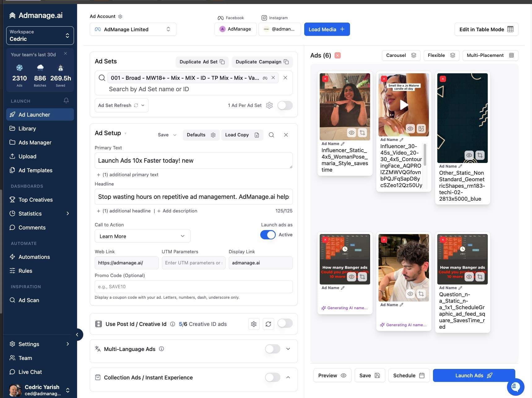Image resolution: width=532 pixels, height=398 pixels.
Task: Switch to the Carousel placement tab
Action: [x=401, y=55]
